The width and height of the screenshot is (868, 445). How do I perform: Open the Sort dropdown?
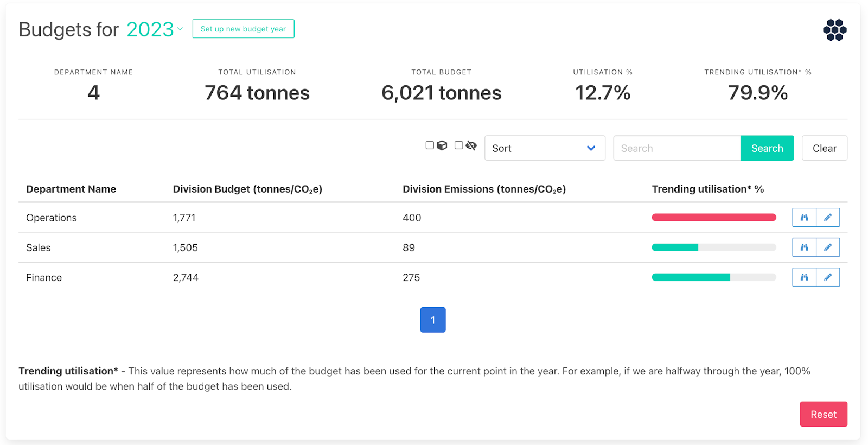click(544, 148)
